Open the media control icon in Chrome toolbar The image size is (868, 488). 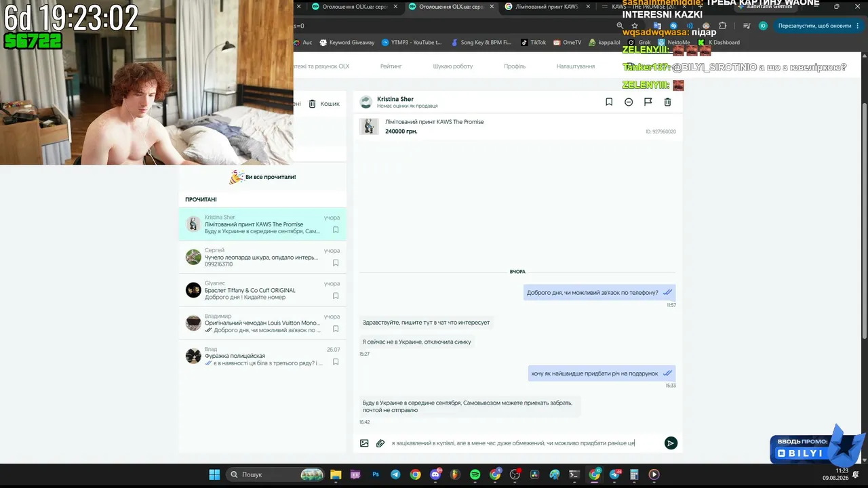tap(747, 26)
